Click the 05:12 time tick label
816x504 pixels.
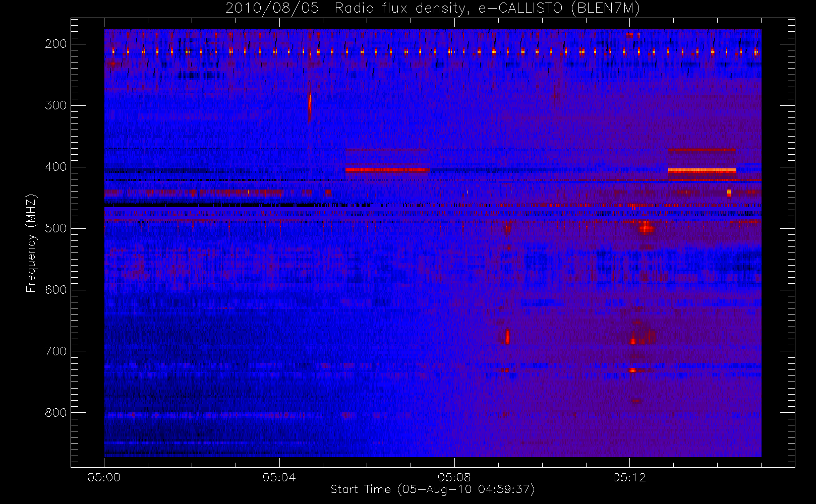[x=629, y=477]
